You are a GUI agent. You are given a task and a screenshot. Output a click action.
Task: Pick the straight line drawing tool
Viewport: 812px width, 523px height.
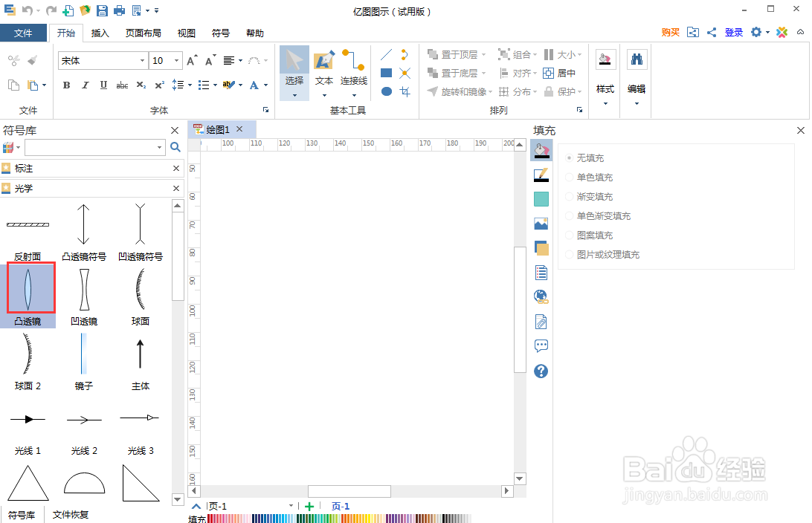pyautogui.click(x=387, y=54)
